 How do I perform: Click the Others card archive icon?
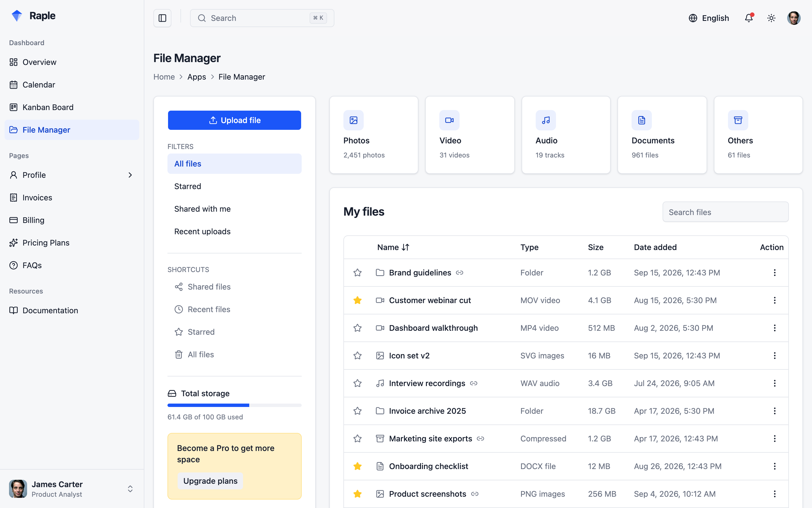[738, 120]
